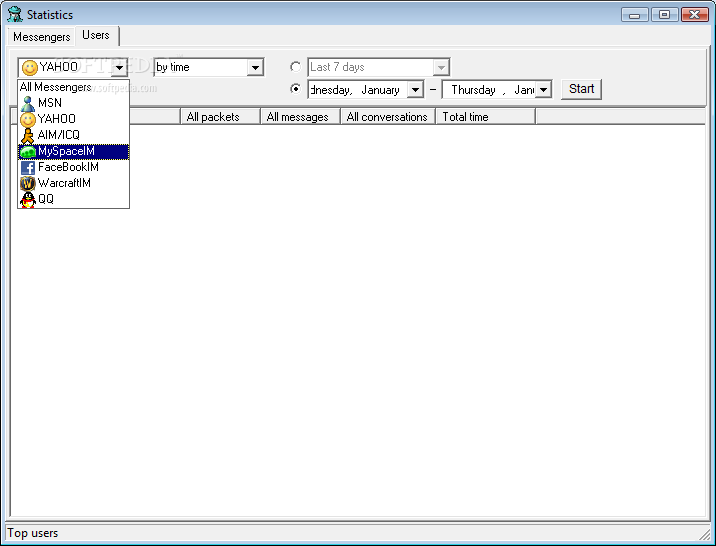The width and height of the screenshot is (716, 546).
Task: Select the WarcraftIM label
Action: 64,183
